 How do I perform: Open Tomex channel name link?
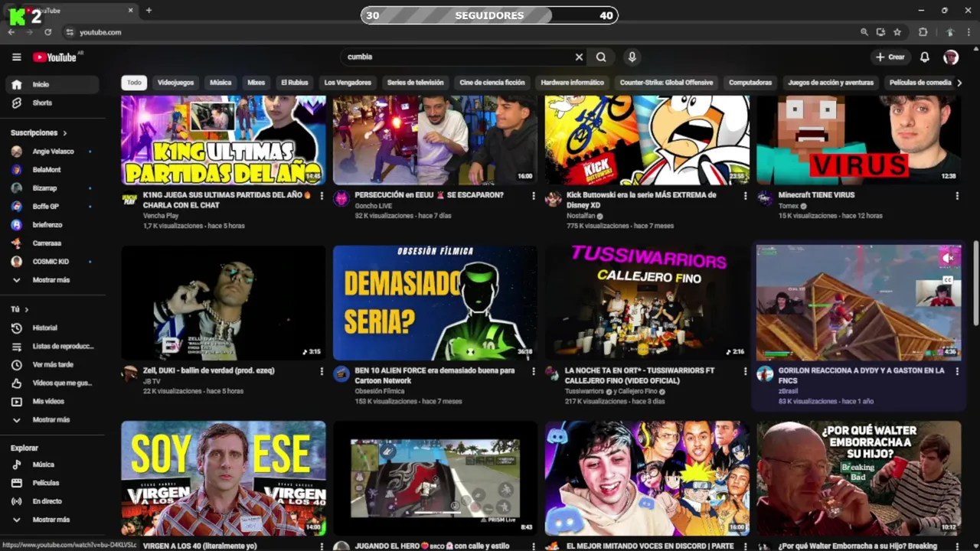[788, 206]
